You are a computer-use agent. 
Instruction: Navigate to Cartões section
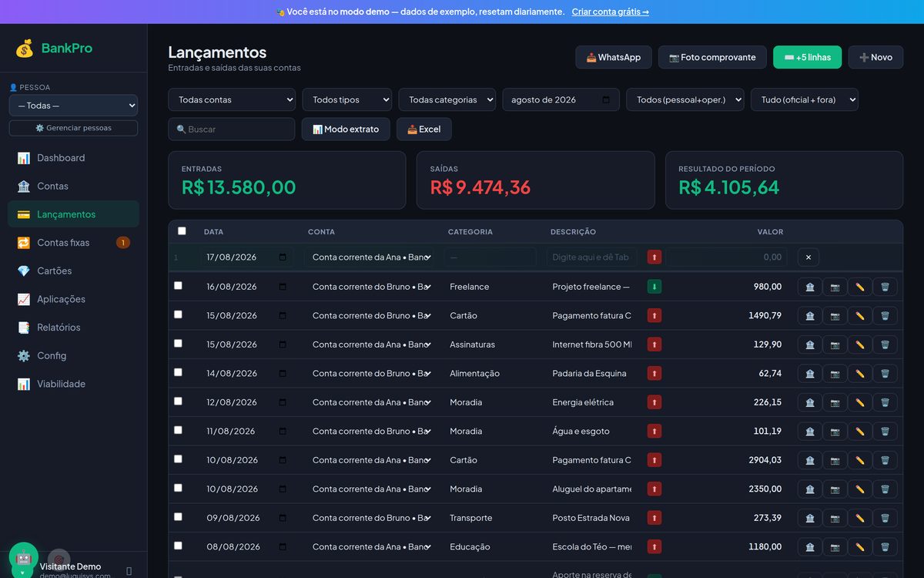(x=73, y=271)
